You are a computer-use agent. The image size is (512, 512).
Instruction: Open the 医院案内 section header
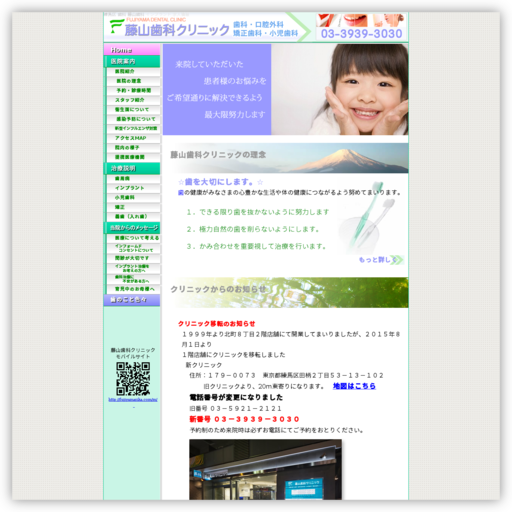(132, 61)
